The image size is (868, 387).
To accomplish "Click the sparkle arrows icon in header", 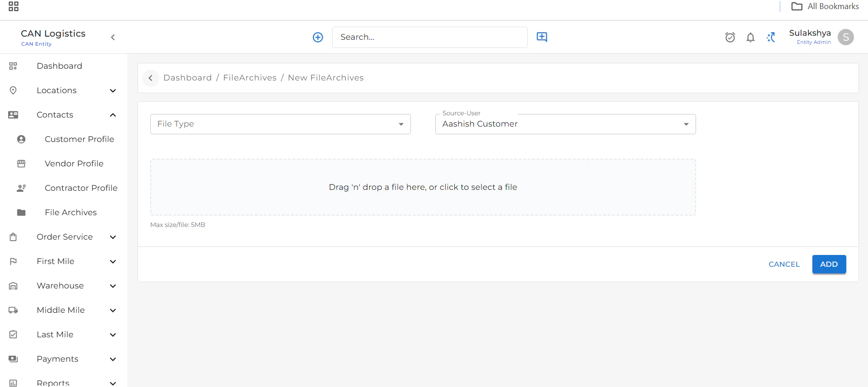I will coord(771,37).
